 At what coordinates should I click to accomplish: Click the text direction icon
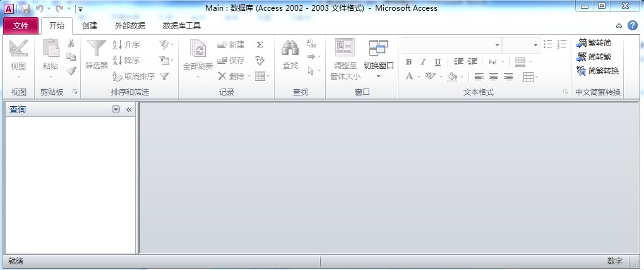point(493,62)
